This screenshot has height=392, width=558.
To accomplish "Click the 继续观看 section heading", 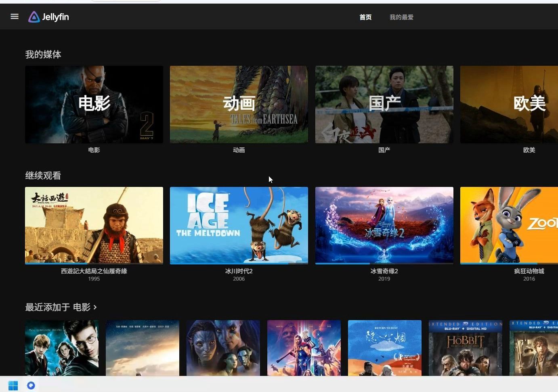I will [43, 176].
